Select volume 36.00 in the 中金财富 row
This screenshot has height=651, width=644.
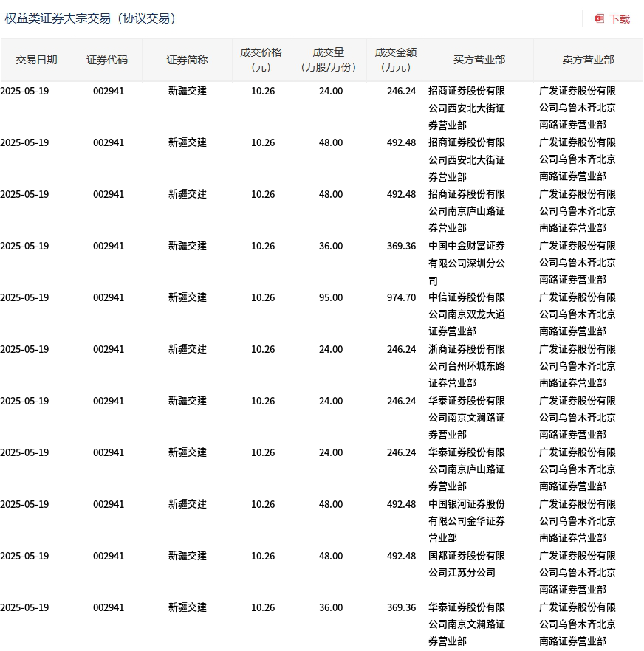tap(331, 246)
